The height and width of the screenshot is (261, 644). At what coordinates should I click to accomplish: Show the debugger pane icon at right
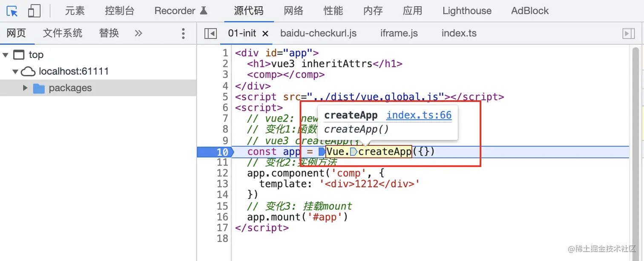[x=629, y=34]
